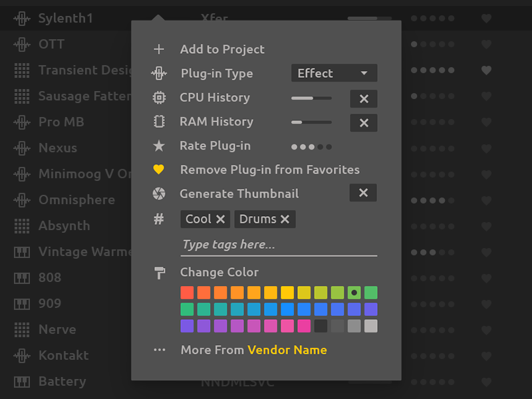532x399 pixels.
Task: Click the plus icon next to Add to Project
Action: [x=160, y=49]
